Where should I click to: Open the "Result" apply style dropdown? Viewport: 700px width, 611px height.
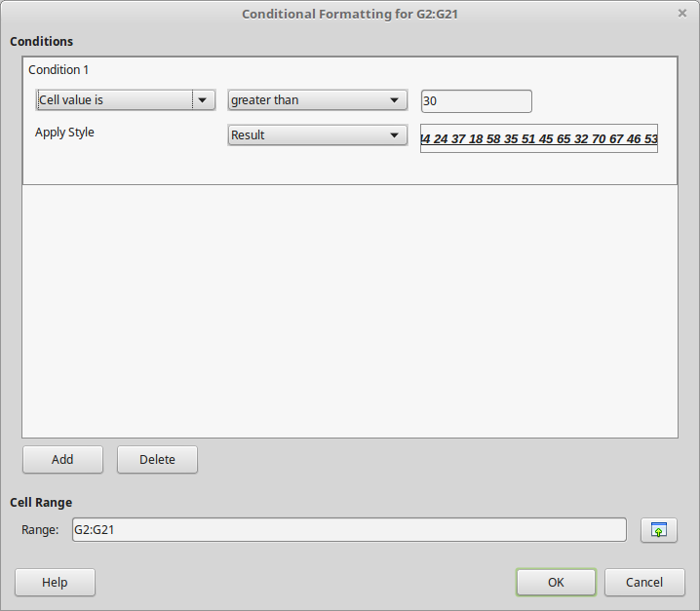pos(317,135)
